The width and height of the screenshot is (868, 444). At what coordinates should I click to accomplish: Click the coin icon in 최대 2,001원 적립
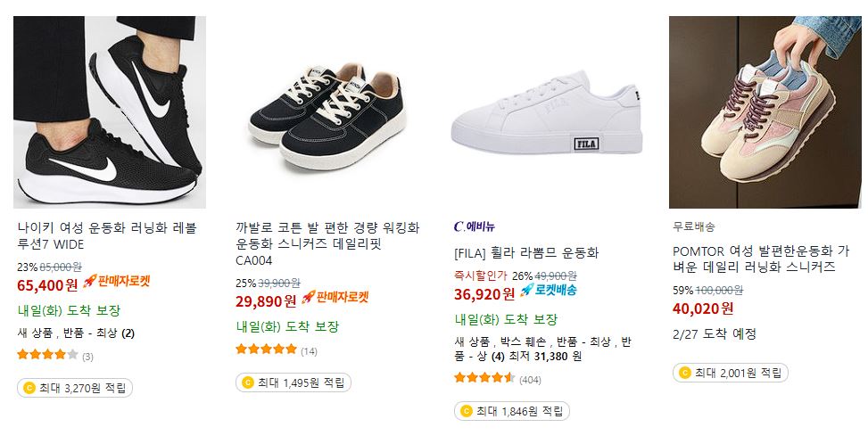[685, 373]
